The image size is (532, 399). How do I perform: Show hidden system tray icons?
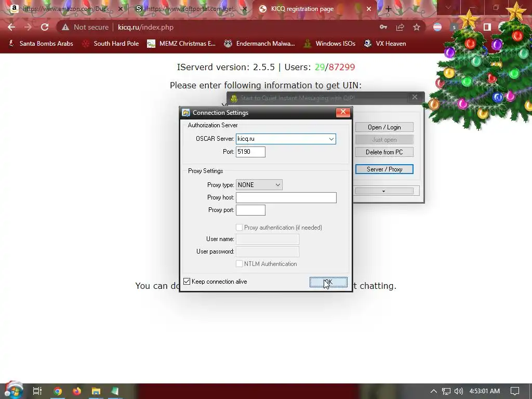coord(433,391)
